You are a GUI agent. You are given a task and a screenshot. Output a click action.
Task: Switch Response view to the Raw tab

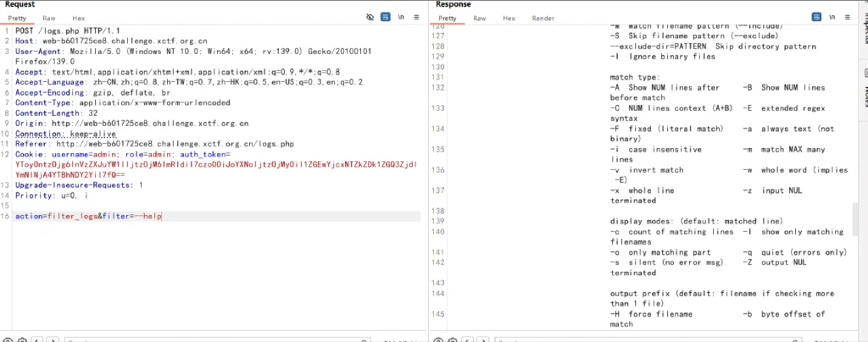coord(480,19)
